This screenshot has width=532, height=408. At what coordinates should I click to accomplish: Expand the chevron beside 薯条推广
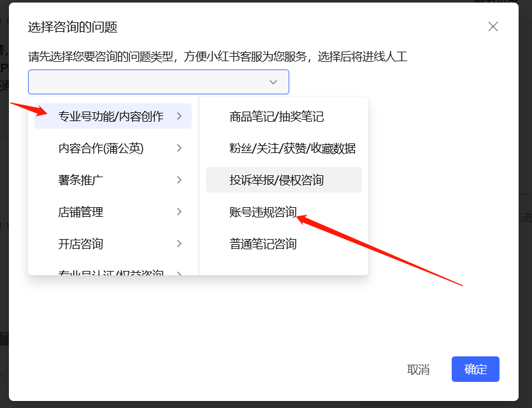(179, 179)
